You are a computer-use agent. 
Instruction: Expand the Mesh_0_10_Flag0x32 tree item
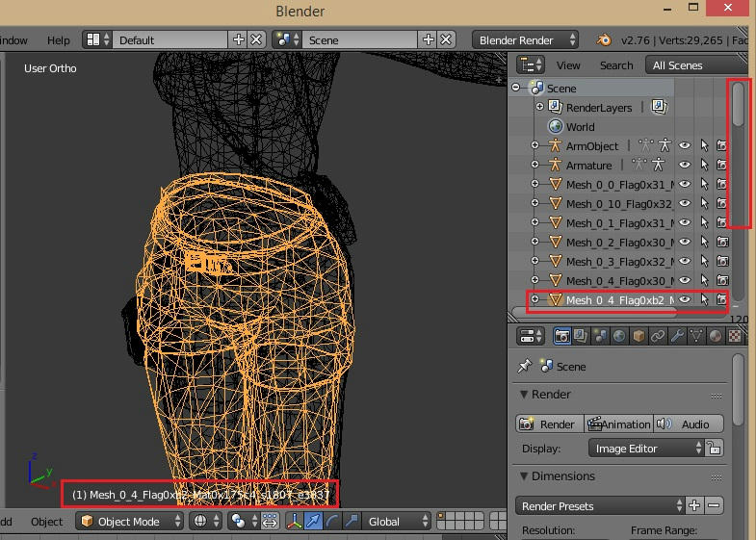[535, 204]
